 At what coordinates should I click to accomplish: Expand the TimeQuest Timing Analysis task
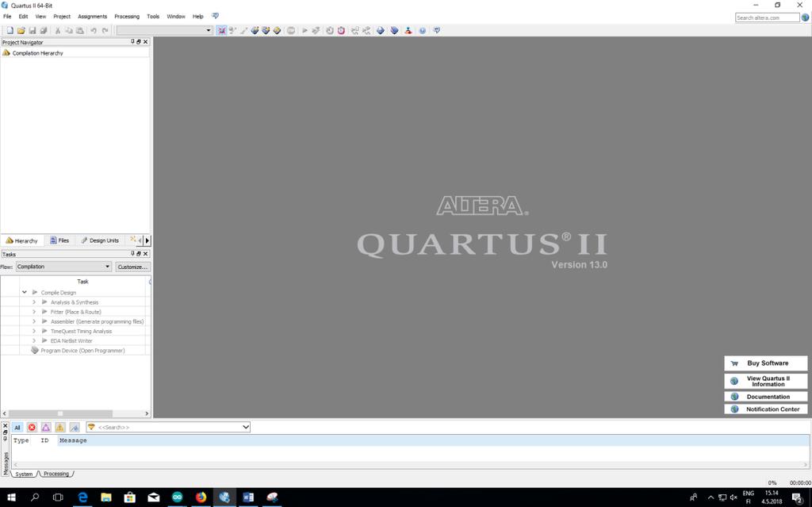[x=34, y=332]
